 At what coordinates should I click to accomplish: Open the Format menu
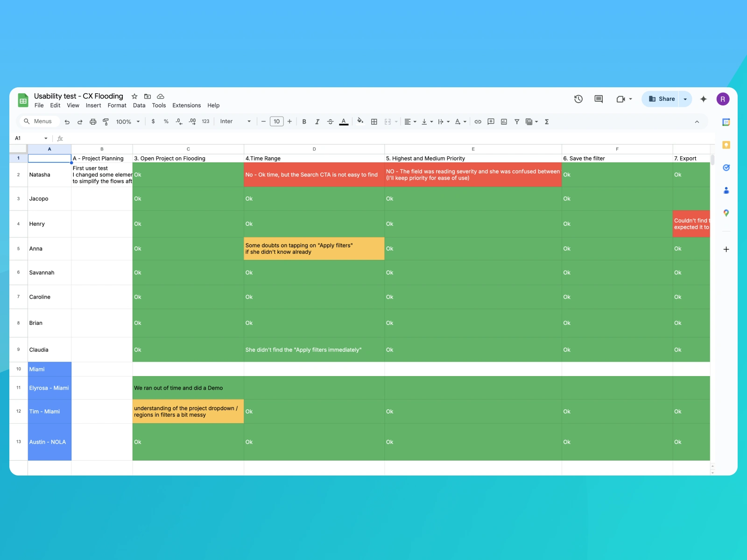117,105
